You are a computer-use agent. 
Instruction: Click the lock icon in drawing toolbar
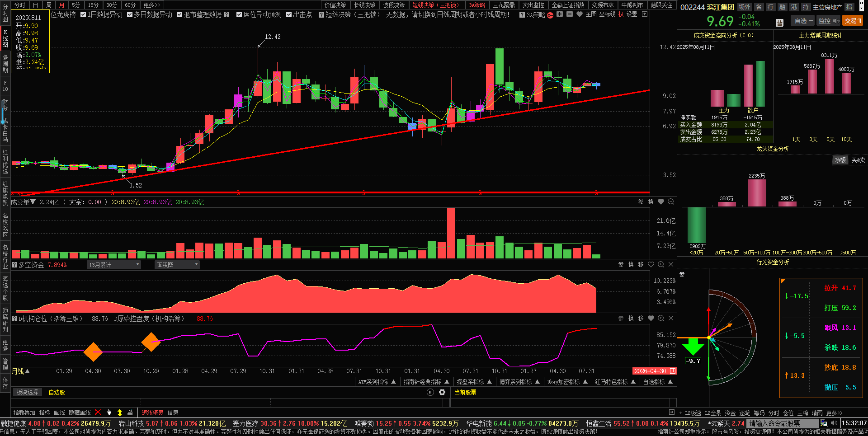coord(130,412)
